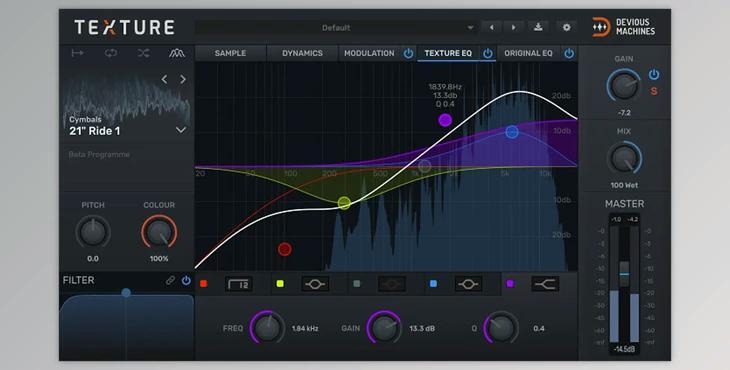
Task: Click the yellow band's bell shape icon
Action: click(315, 284)
